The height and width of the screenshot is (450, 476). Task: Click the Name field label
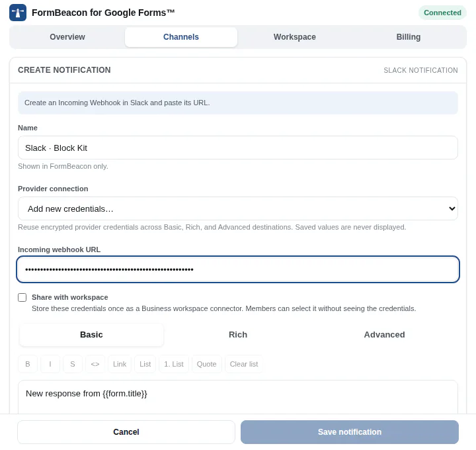coord(28,128)
